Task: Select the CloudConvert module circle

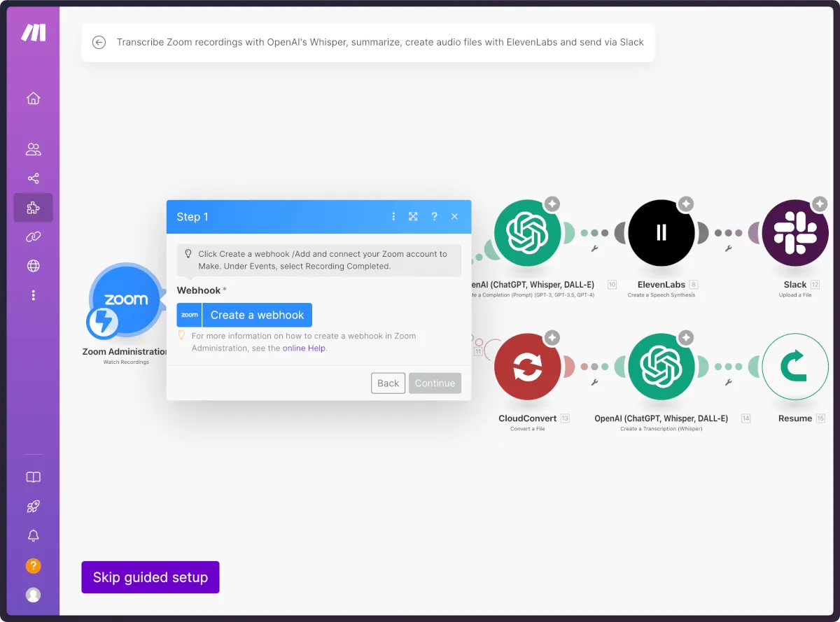Action: (x=528, y=367)
